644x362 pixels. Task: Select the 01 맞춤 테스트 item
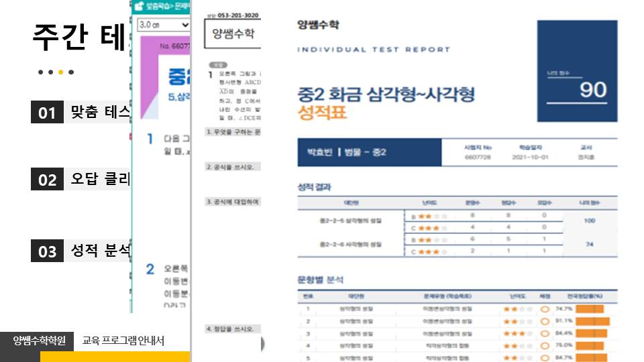pos(80,112)
